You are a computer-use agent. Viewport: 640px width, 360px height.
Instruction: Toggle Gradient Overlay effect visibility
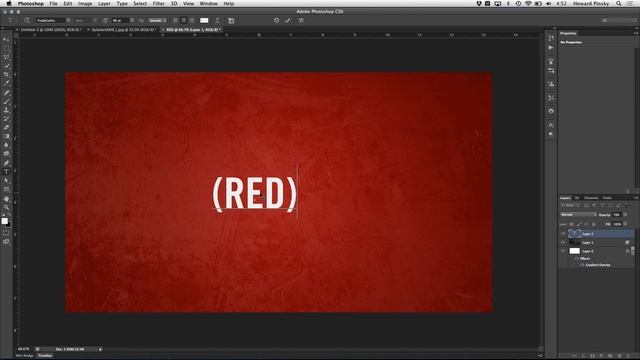click(582, 265)
